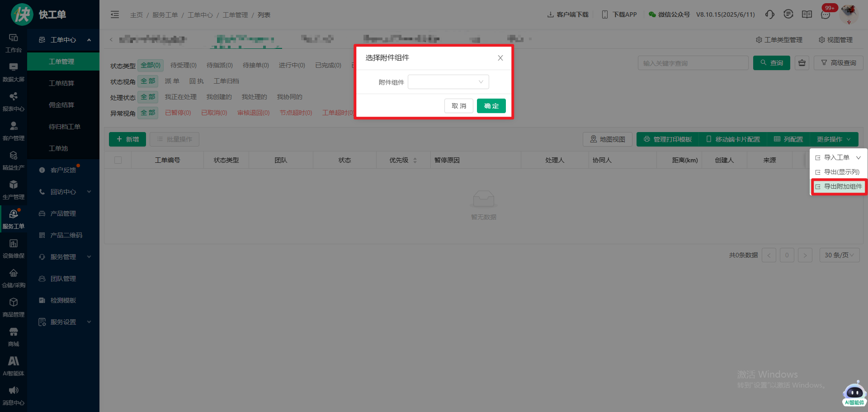This screenshot has width=868, height=412.
Task: Click the 取消 button in the dialog
Action: [458, 106]
